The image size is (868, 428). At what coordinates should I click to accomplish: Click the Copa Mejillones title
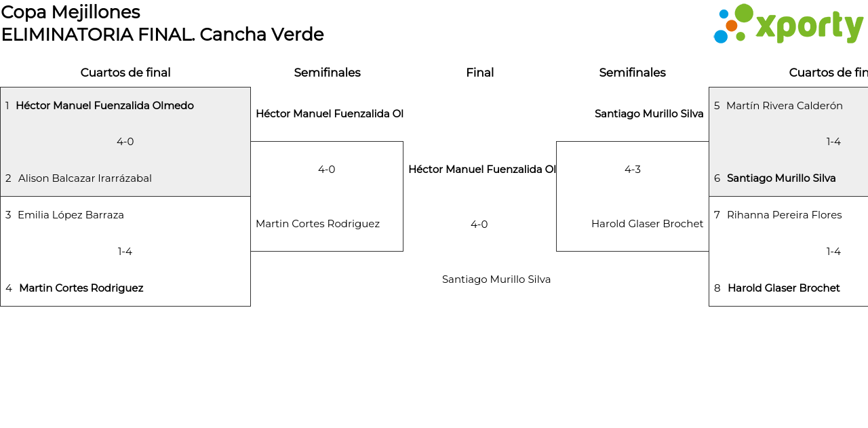point(71,12)
